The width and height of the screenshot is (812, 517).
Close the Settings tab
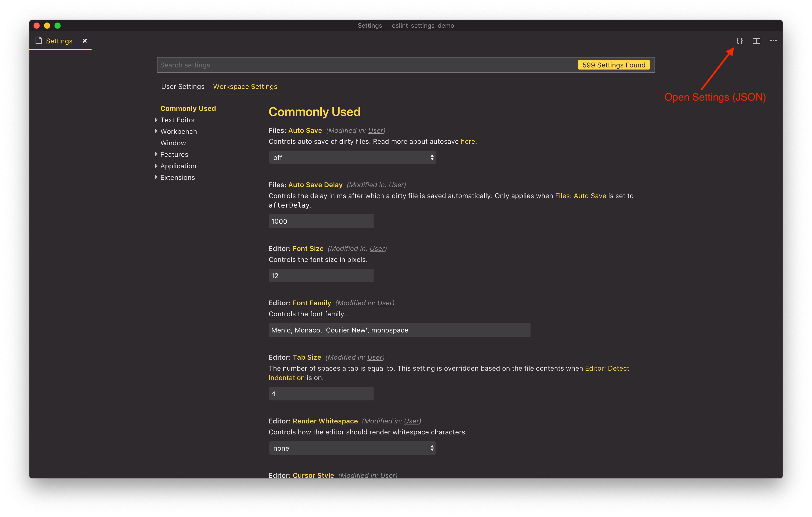click(85, 41)
